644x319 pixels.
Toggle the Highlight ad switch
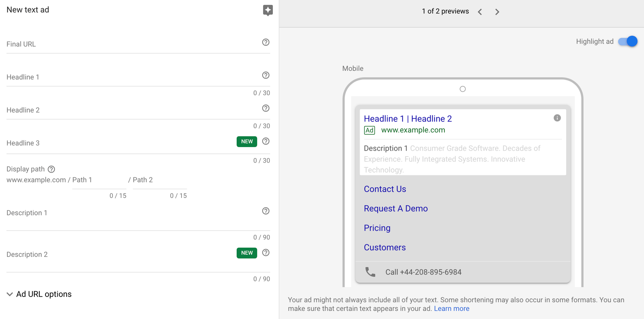tap(628, 41)
